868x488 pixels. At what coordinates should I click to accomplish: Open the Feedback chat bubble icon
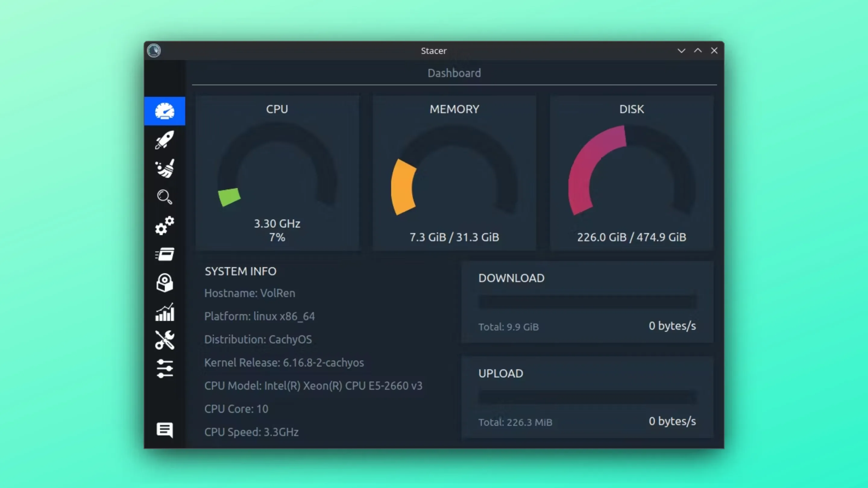(x=165, y=430)
